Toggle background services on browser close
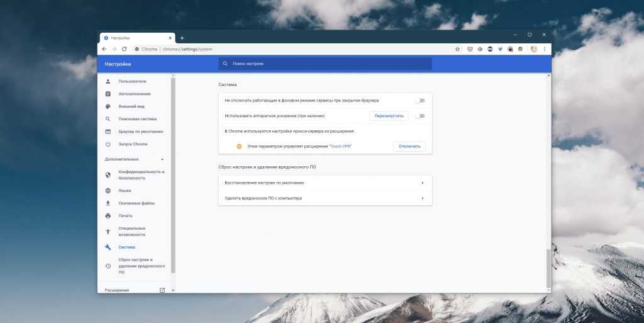 (x=419, y=100)
